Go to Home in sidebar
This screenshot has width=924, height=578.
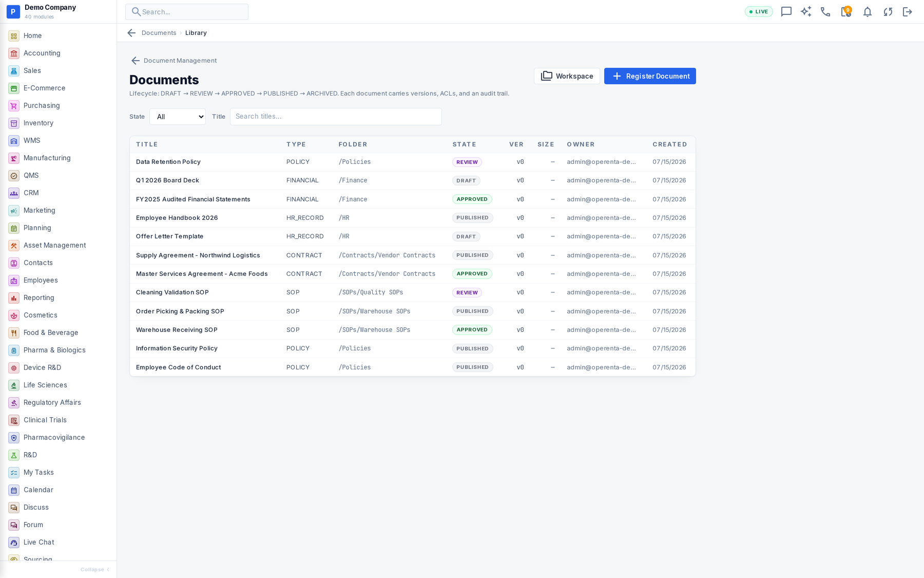(32, 35)
